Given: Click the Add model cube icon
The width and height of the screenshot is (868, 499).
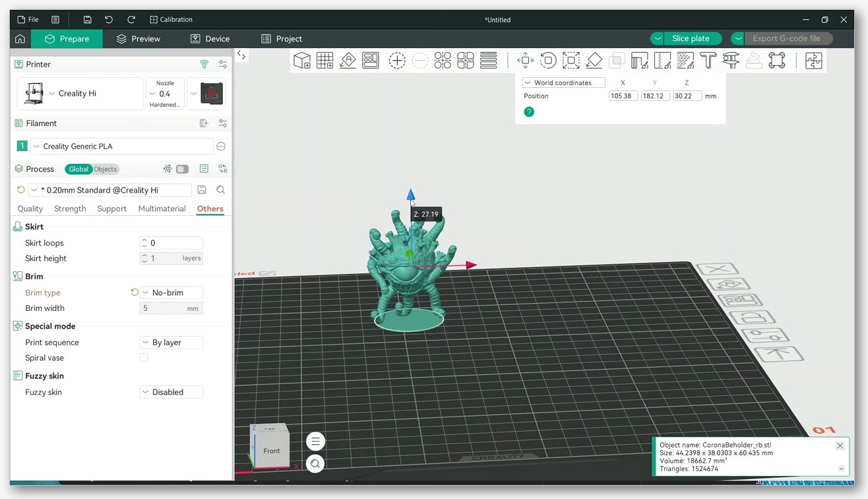Looking at the screenshot, I should [x=302, y=61].
